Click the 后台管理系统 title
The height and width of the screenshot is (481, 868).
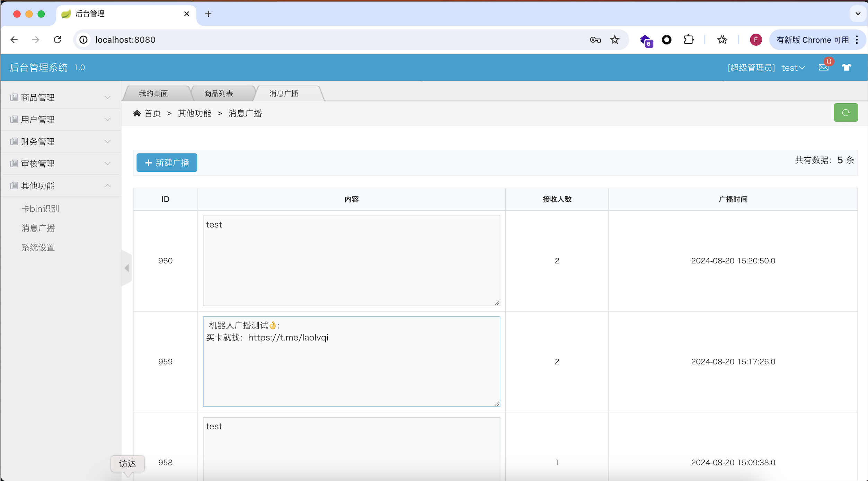[x=39, y=68]
